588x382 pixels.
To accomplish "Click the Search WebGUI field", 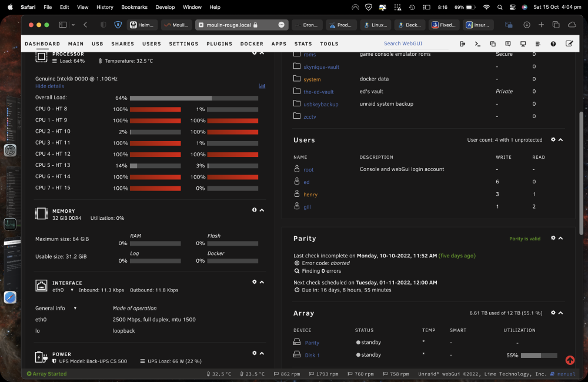I will tap(416, 43).
